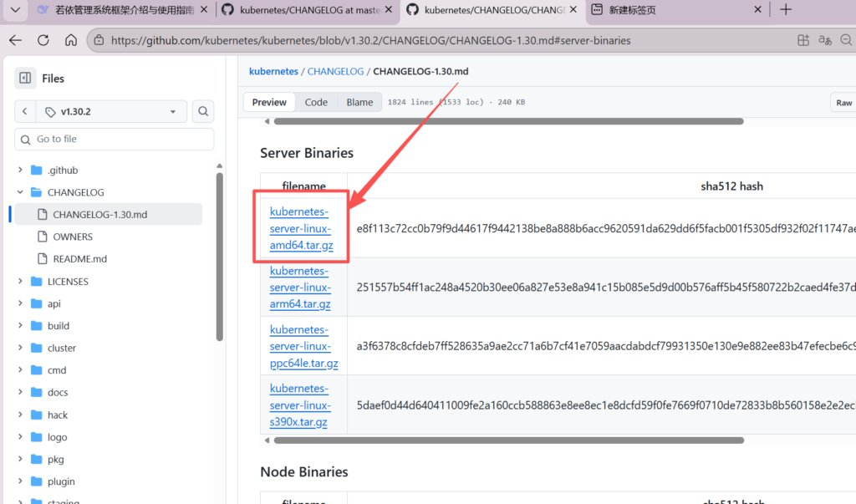Click the Go to file search field
The width and height of the screenshot is (856, 504).
(114, 139)
